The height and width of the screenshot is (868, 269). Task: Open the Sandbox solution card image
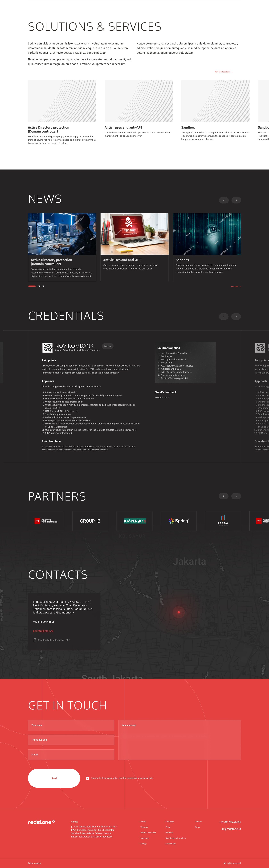pyautogui.click(x=216, y=101)
